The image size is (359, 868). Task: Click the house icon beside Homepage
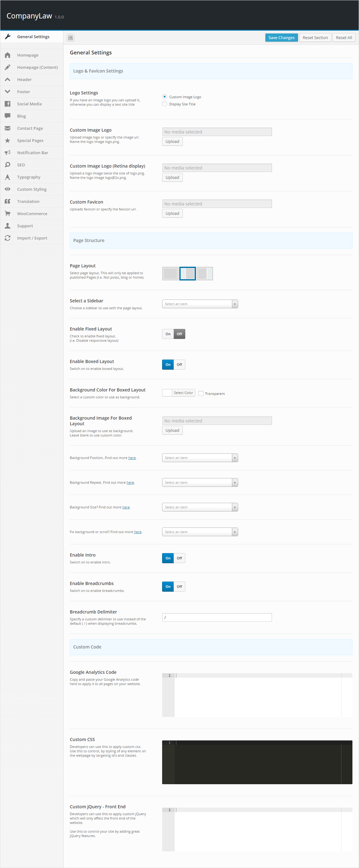8,55
